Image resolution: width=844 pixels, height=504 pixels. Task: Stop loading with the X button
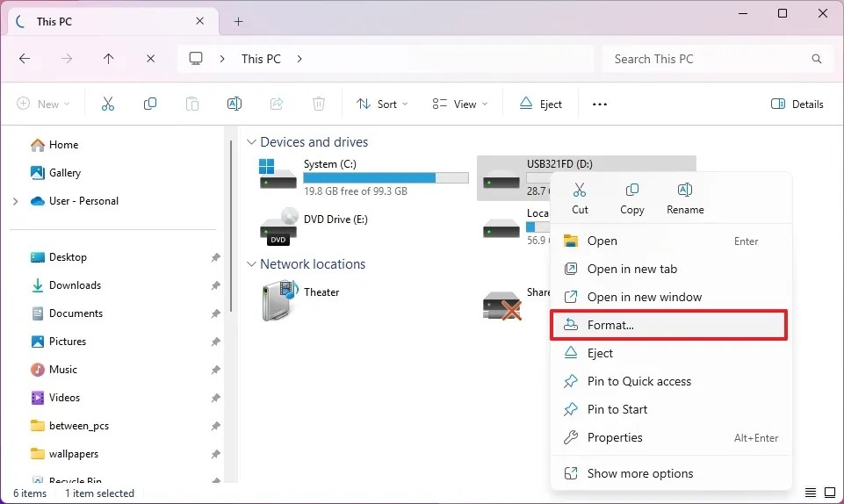(x=151, y=59)
